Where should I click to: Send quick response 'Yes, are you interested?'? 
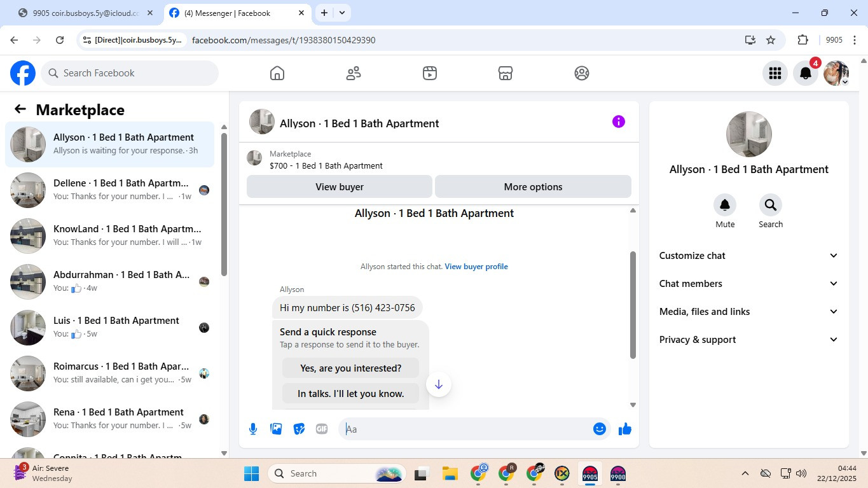[351, 368]
